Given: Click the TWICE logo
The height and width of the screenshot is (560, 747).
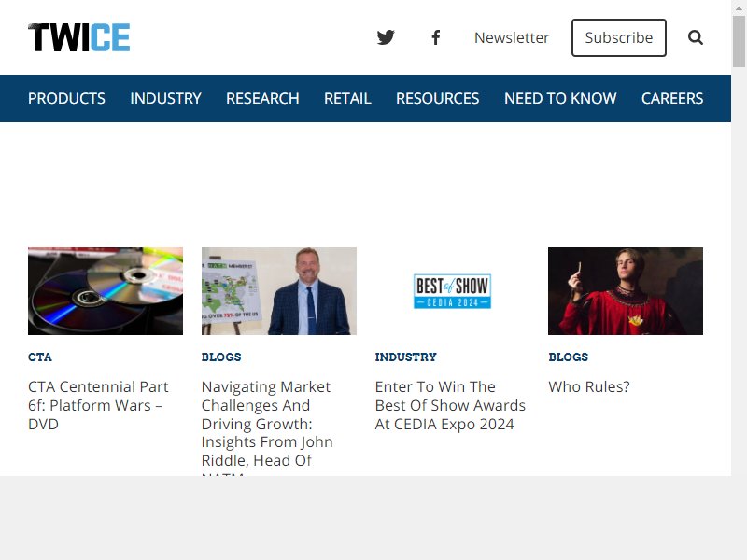Looking at the screenshot, I should coord(79,37).
